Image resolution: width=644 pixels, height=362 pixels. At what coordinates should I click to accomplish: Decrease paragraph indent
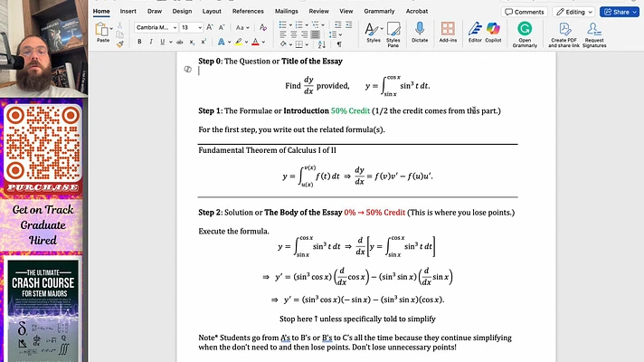(337, 25)
